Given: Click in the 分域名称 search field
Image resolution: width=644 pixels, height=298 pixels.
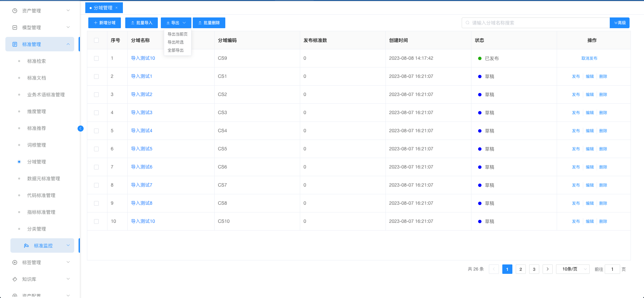Looking at the screenshot, I should pyautogui.click(x=536, y=23).
